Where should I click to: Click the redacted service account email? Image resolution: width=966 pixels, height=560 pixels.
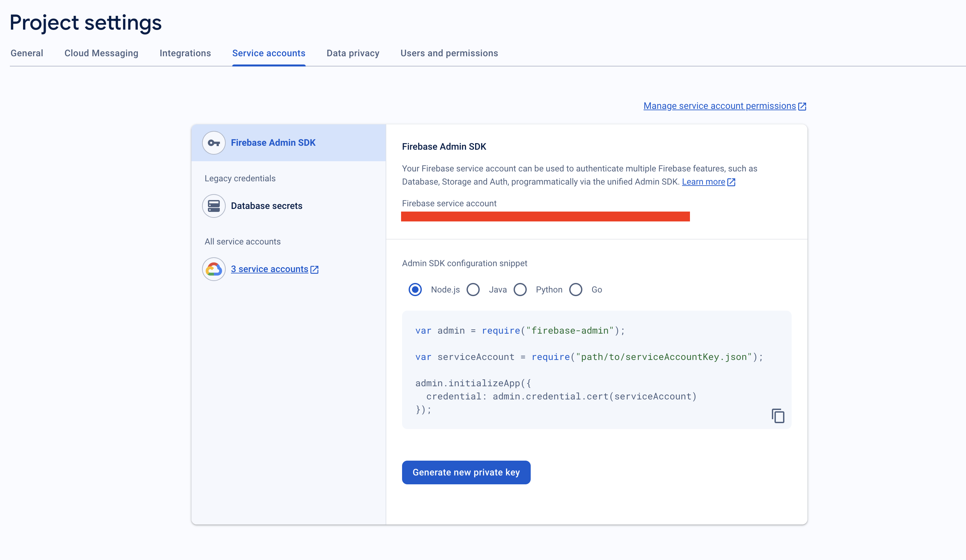click(545, 216)
